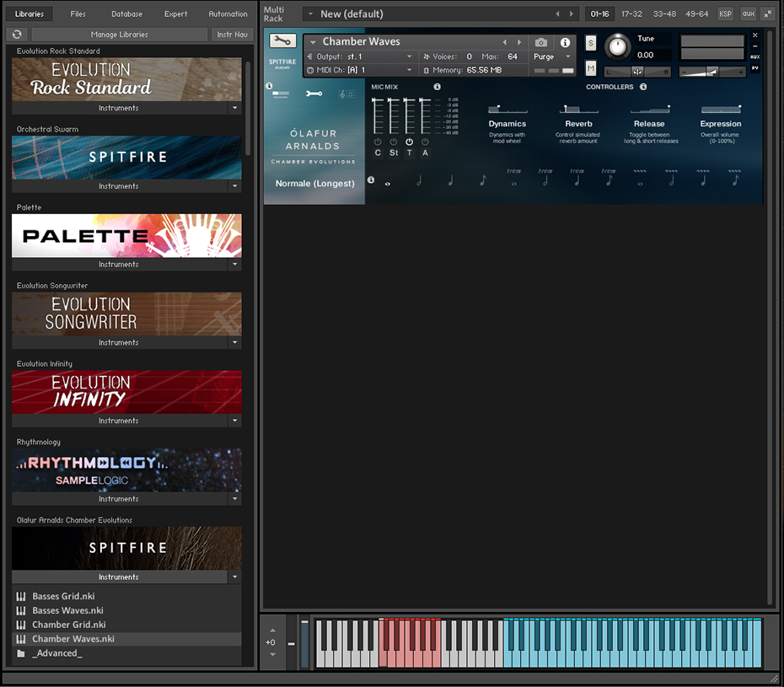This screenshot has width=784, height=687.
Task: Open the Output st. 1 dropdown
Action: [x=361, y=56]
